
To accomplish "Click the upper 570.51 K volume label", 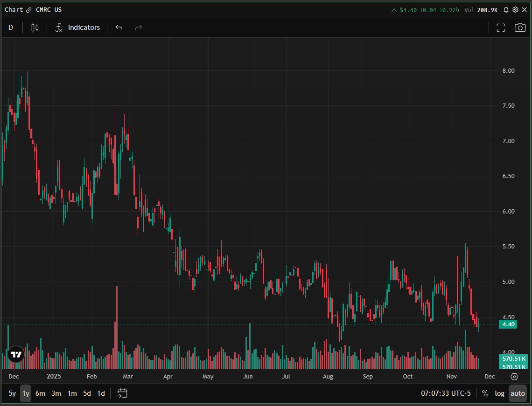I will 513,358.
